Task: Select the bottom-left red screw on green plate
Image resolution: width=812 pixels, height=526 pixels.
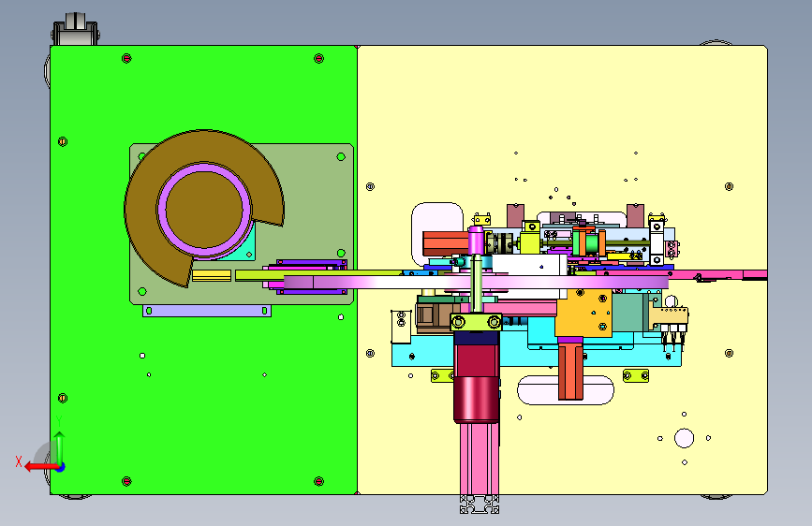Action: click(x=126, y=481)
